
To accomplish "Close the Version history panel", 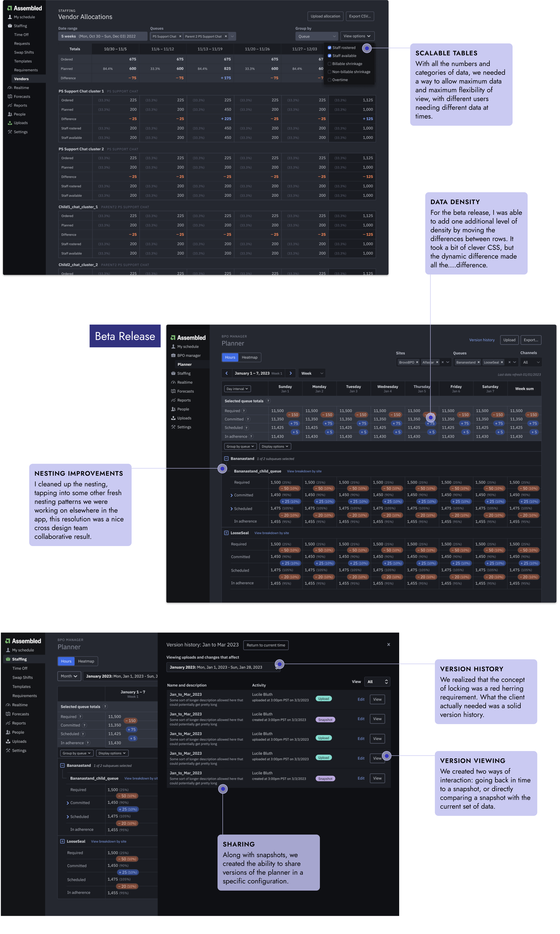I will click(x=388, y=644).
